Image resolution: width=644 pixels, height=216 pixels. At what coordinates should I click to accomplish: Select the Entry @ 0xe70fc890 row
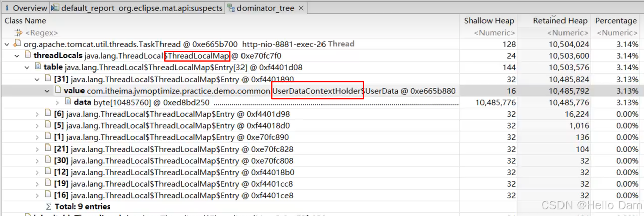pyautogui.click(x=322, y=137)
